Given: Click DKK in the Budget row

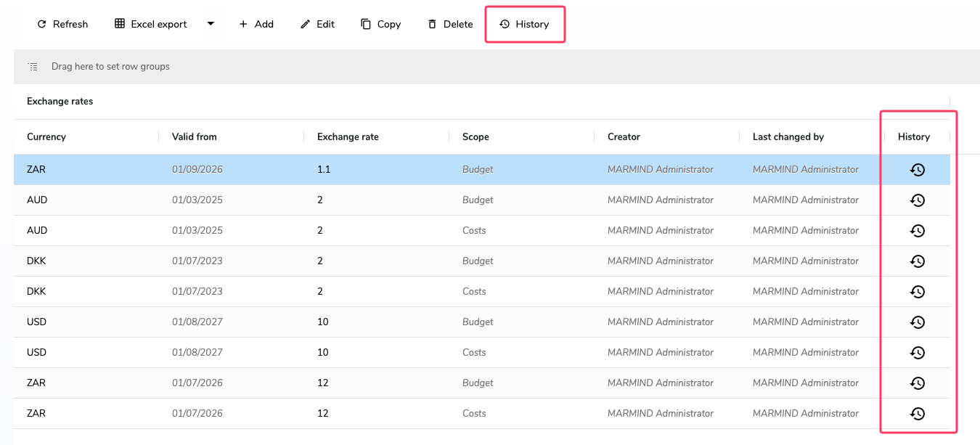Looking at the screenshot, I should (37, 261).
